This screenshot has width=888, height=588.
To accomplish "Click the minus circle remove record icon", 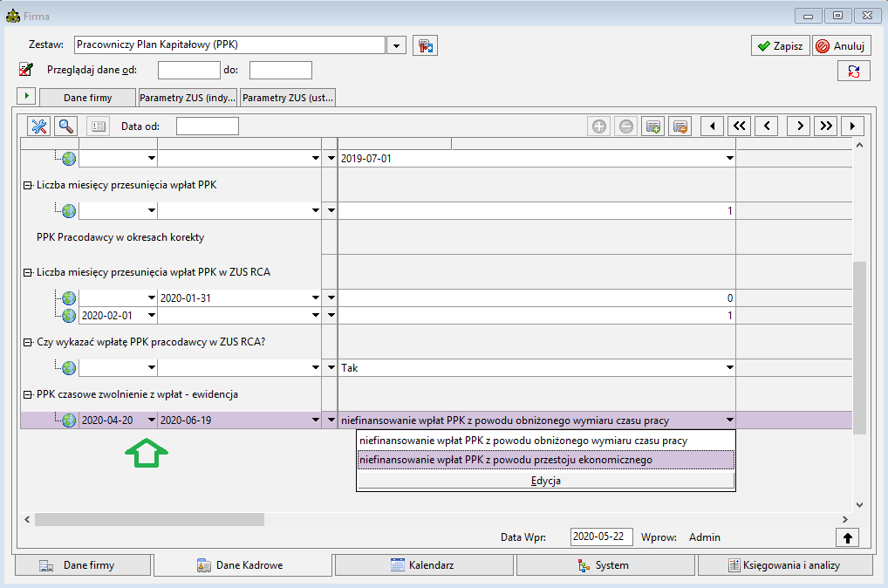I will point(626,126).
